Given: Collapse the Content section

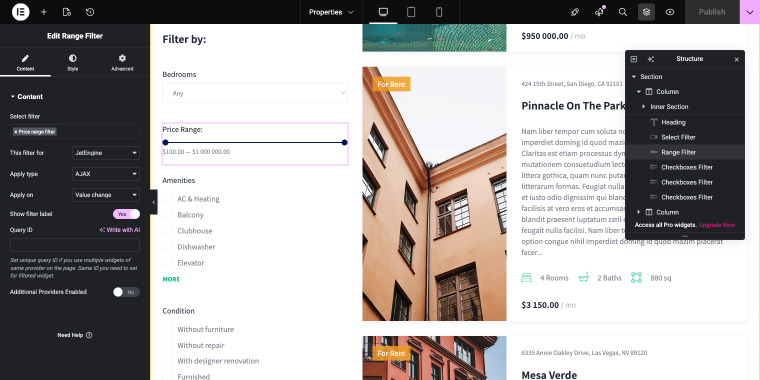Looking at the screenshot, I should pyautogui.click(x=27, y=97).
